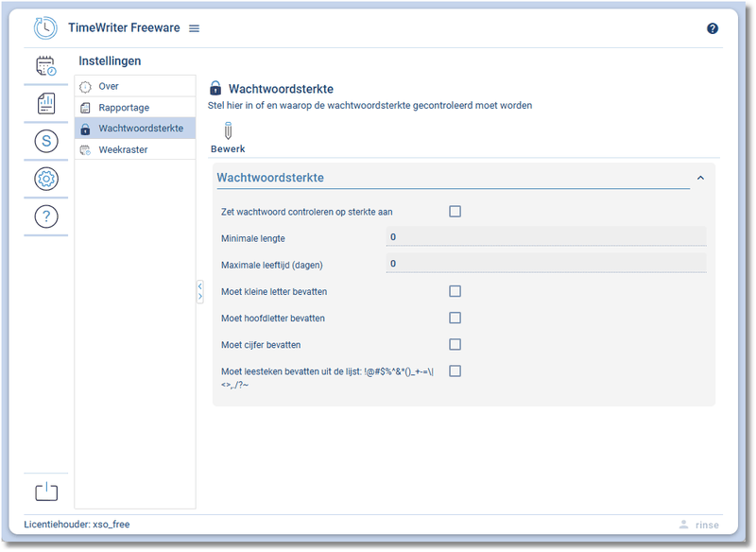
Task: Toggle 'Moet cijfer bevatten' checkbox
Action: point(455,344)
